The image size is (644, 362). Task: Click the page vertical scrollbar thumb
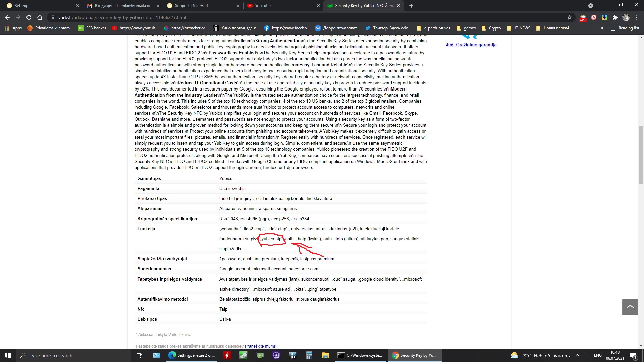click(x=641, y=155)
